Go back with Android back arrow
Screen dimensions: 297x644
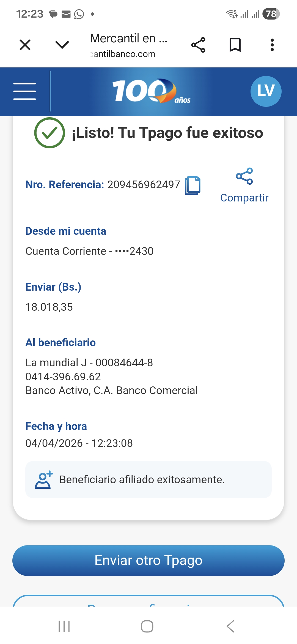(x=230, y=626)
